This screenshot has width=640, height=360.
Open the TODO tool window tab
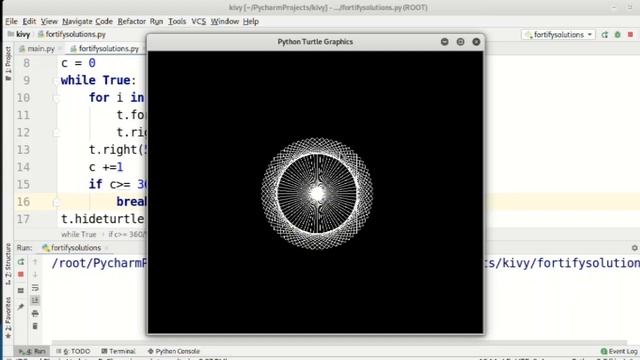click(73, 351)
